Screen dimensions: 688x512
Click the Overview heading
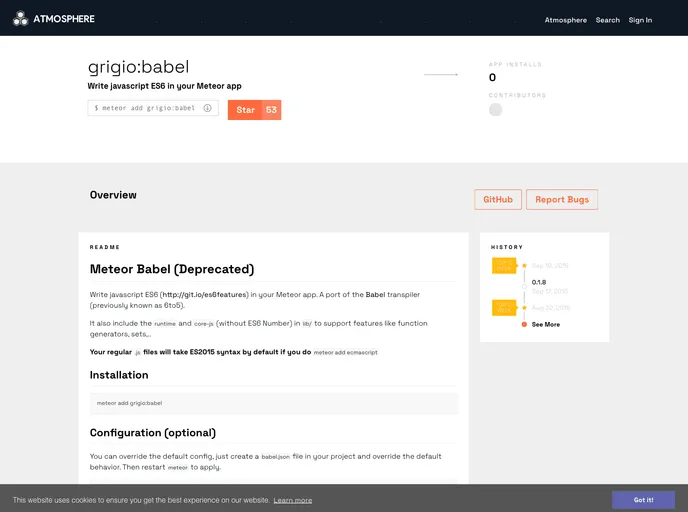pos(113,195)
